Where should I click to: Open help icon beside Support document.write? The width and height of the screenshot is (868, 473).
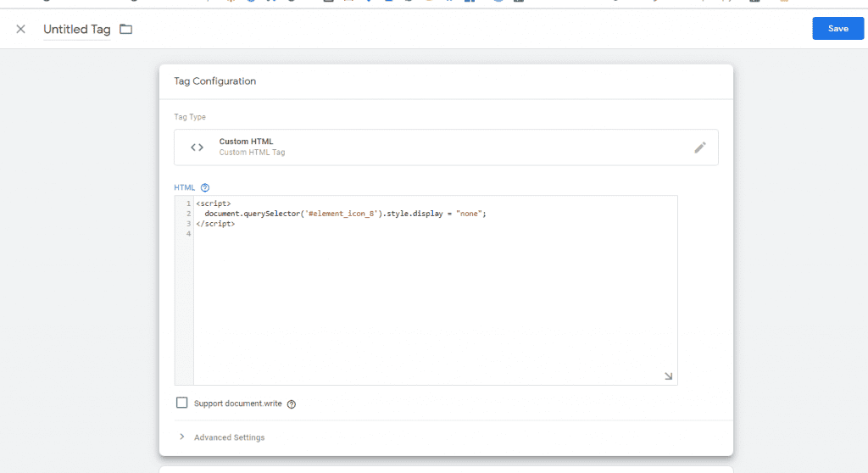click(292, 404)
